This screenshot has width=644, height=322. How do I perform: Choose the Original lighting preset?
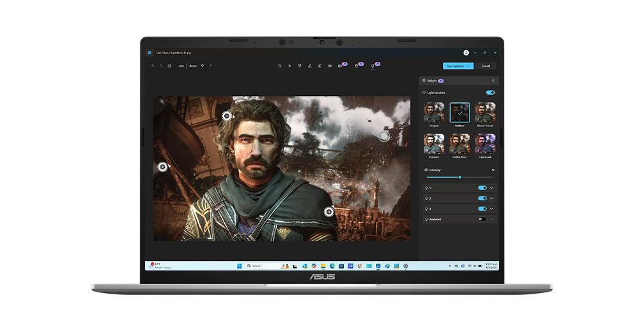434,113
